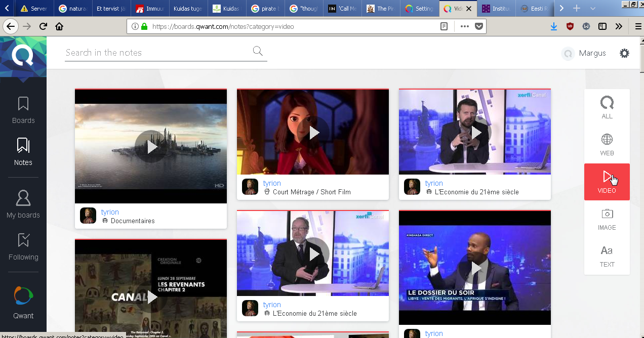This screenshot has height=338, width=644.
Task: Toggle Reader View in address bar
Action: 444,26
